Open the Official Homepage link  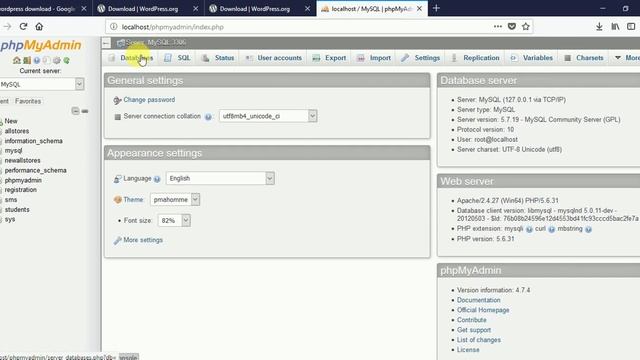click(483, 310)
